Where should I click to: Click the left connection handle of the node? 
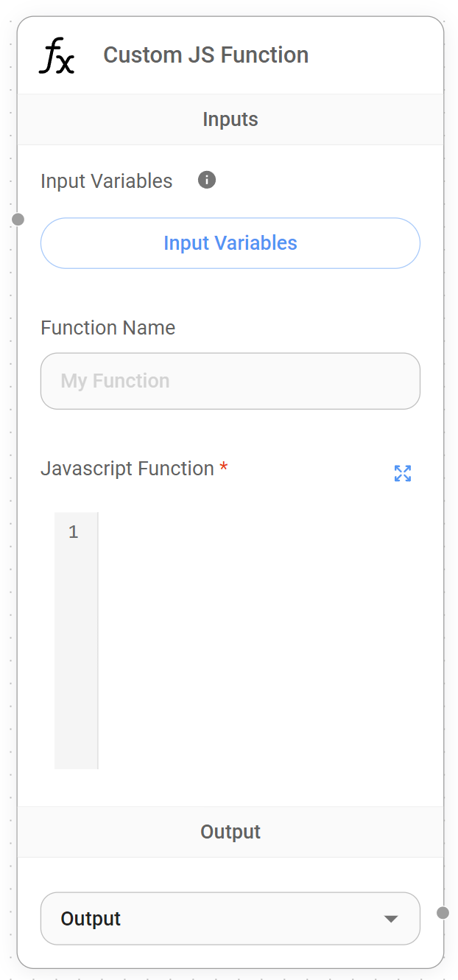click(x=18, y=219)
